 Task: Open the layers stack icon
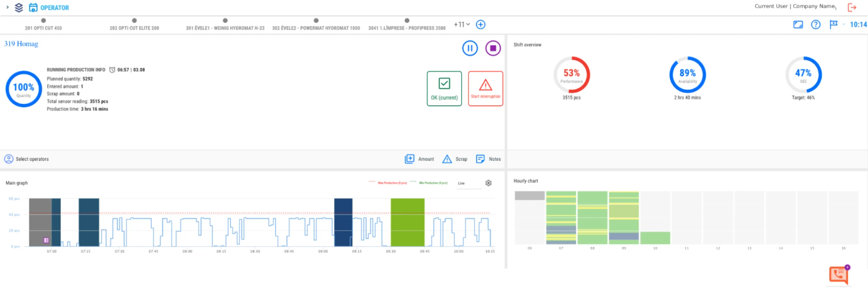click(19, 8)
